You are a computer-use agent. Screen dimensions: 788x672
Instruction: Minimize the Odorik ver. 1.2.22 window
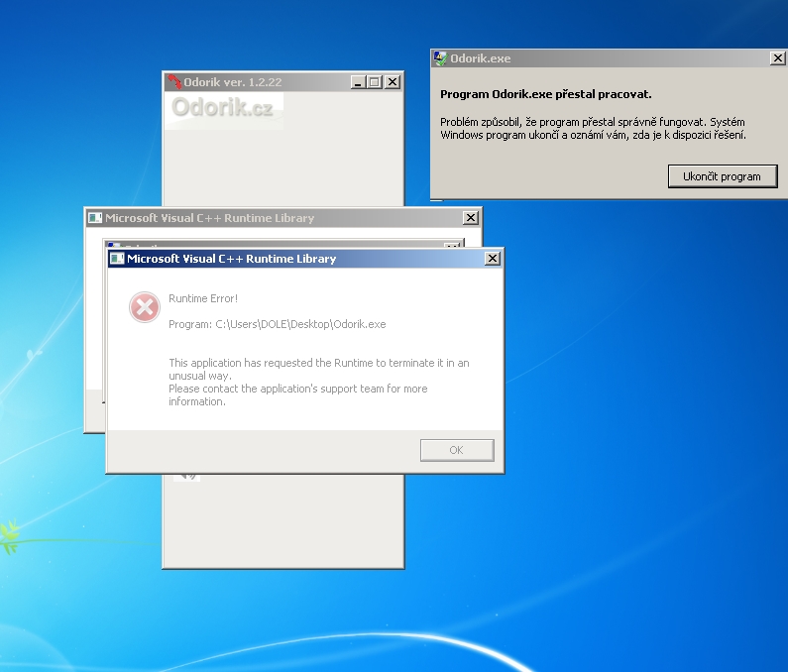pos(357,82)
